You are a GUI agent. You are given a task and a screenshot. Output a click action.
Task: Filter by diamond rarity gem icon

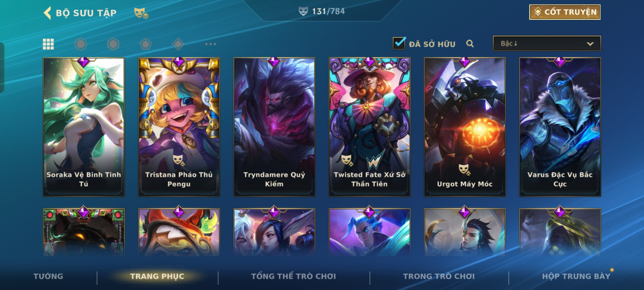coord(178,44)
